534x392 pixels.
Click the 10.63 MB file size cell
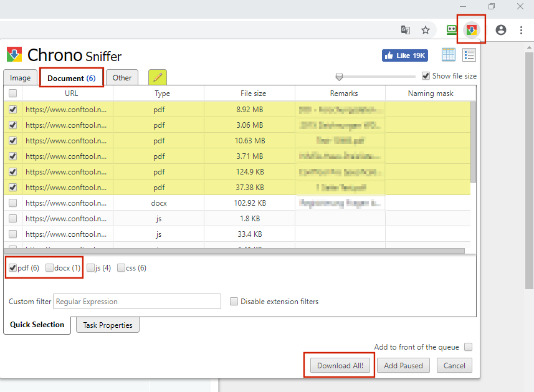(250, 141)
